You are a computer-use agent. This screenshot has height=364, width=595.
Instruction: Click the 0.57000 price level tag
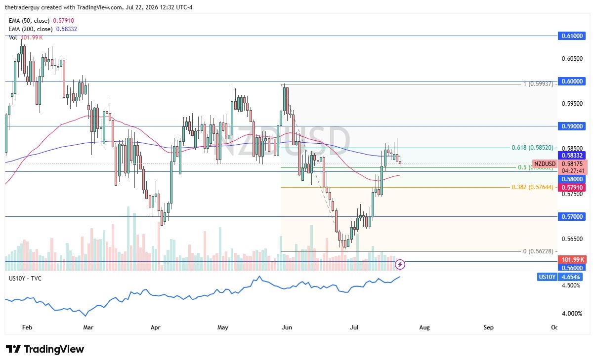pos(572,216)
